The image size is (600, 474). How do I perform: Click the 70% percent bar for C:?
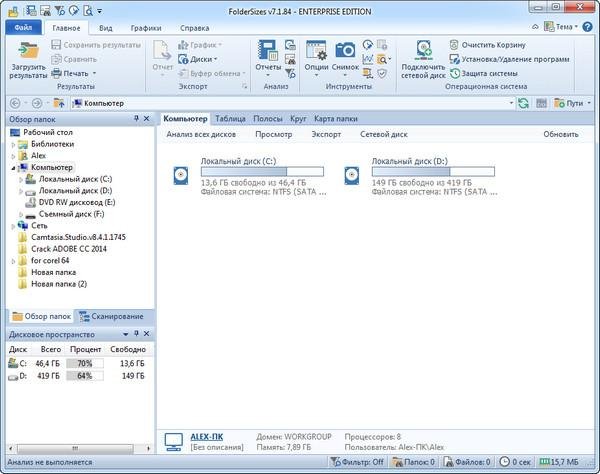click(85, 363)
